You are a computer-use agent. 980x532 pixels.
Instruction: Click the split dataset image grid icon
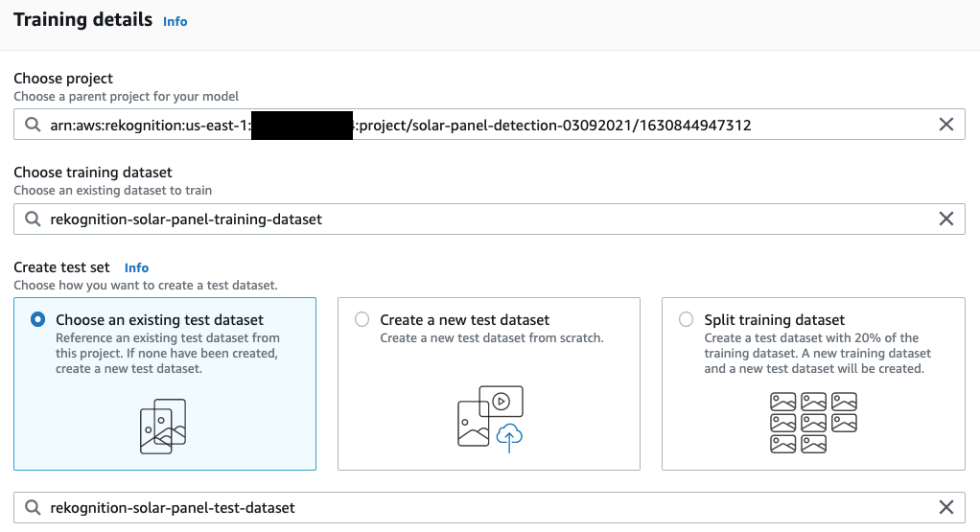tap(813, 422)
